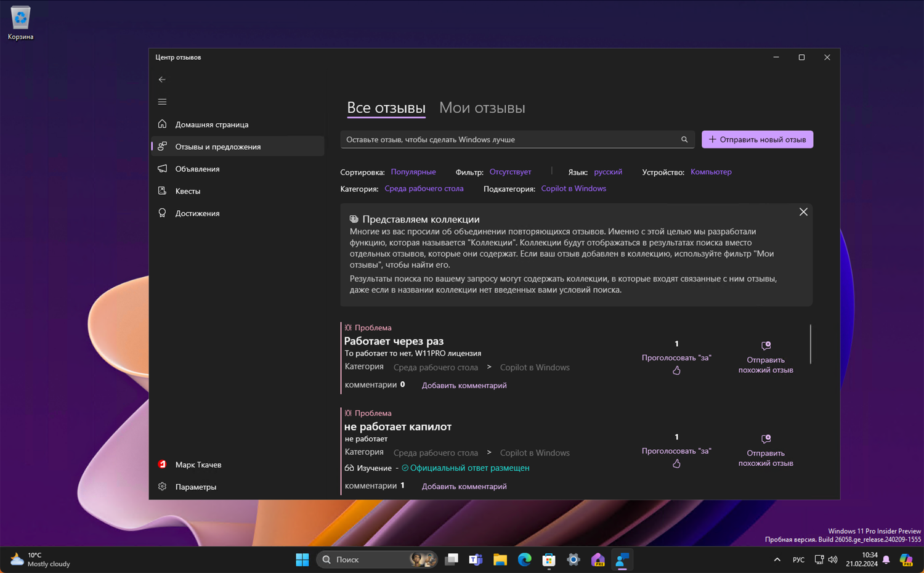Screen dimensions: 924x573
Task: Open Параметры at the sidebar bottom
Action: coord(238,487)
